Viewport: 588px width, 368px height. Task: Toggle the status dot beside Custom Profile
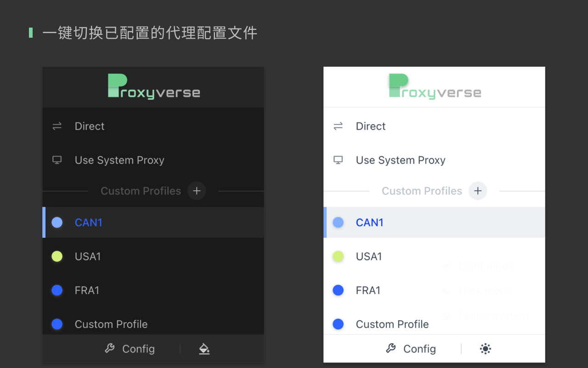pos(57,324)
